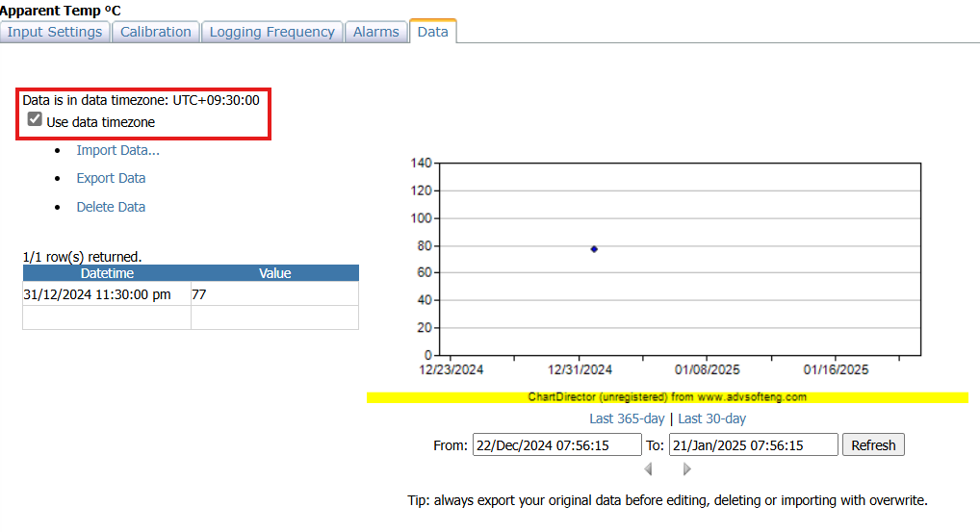Click the Export Data link
Viewport: 980px width, 532px height.
111,178
